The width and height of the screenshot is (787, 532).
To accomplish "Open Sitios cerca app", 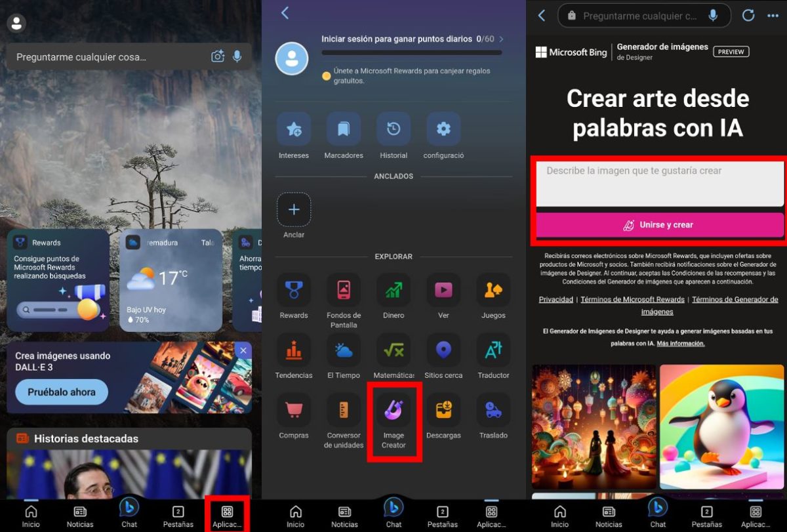I will (443, 356).
